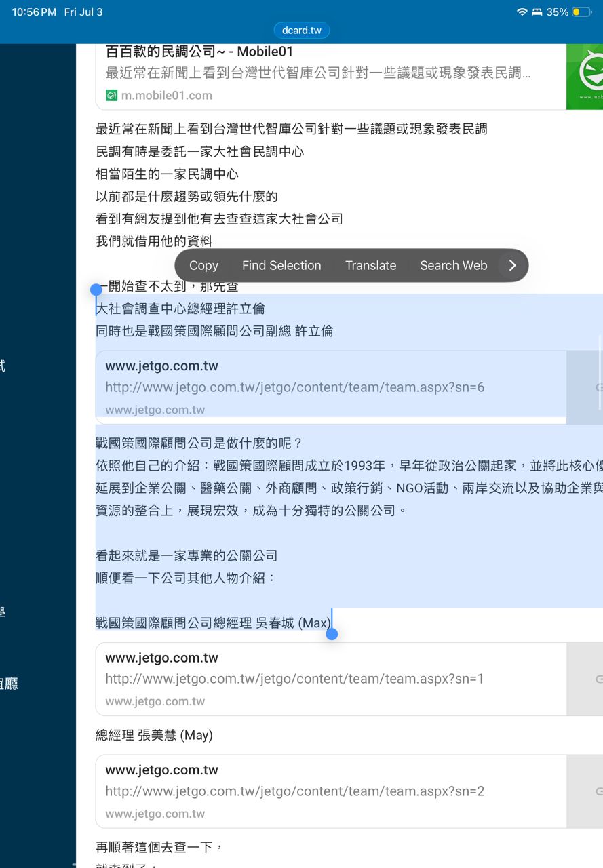Tap Translate in popup menu

click(x=370, y=266)
